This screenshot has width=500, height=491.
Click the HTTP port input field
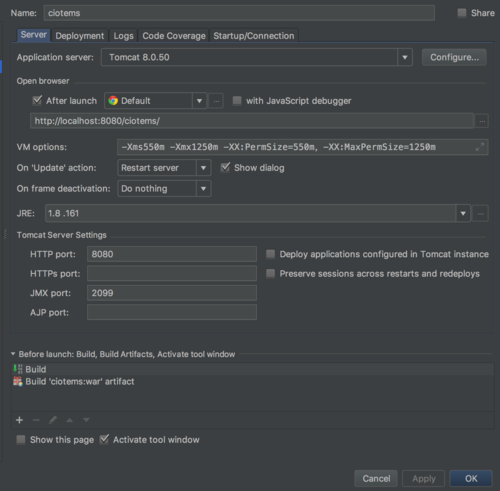172,254
